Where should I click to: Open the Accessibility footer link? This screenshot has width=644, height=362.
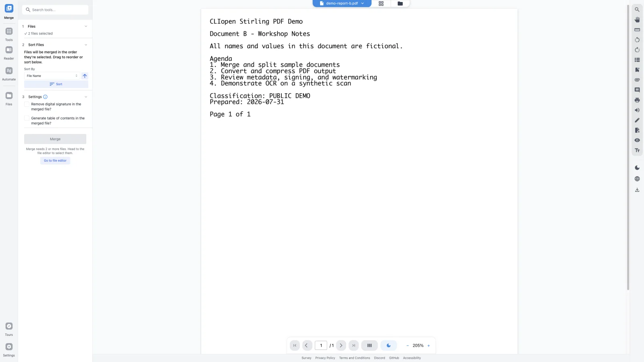[x=412, y=358]
